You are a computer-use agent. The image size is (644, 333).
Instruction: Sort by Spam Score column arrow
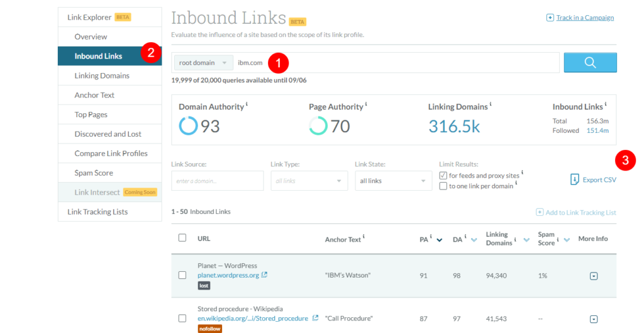click(x=567, y=239)
